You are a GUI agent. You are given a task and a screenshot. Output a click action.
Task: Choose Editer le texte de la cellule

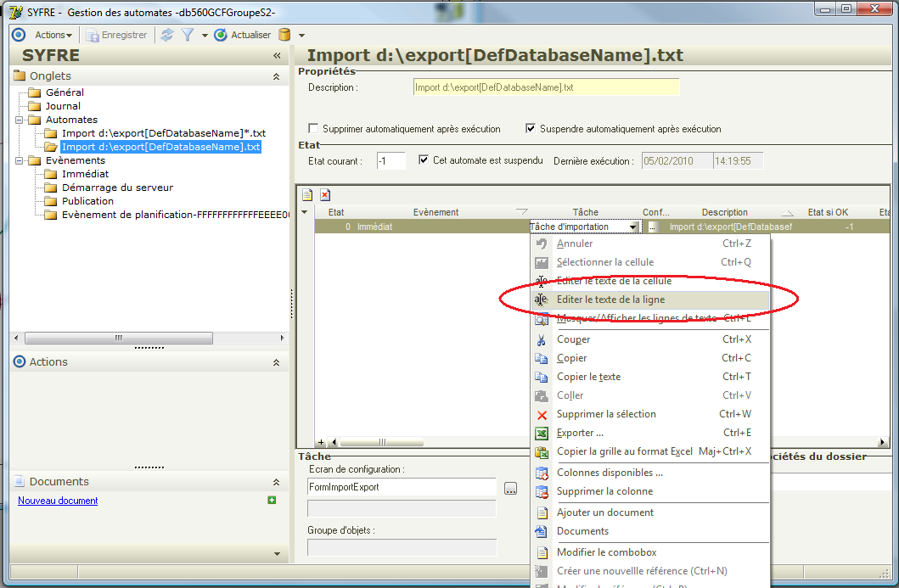point(650,281)
